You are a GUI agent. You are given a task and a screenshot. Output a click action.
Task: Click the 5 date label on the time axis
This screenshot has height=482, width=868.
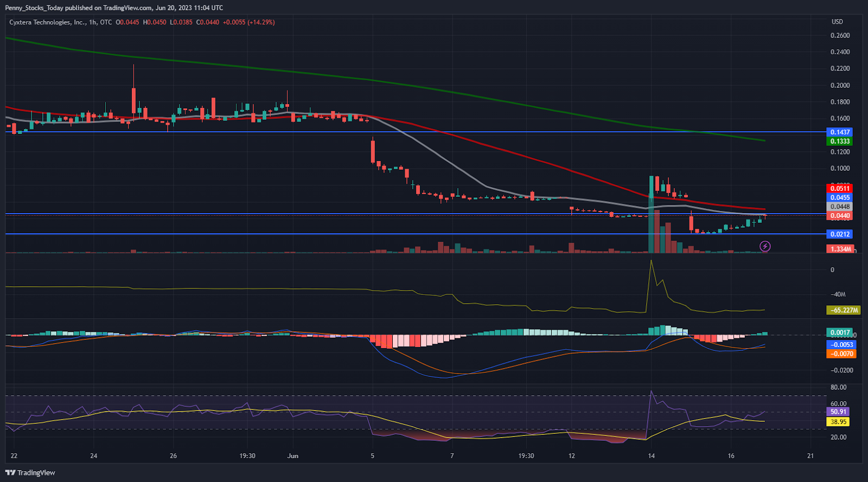[x=373, y=456]
